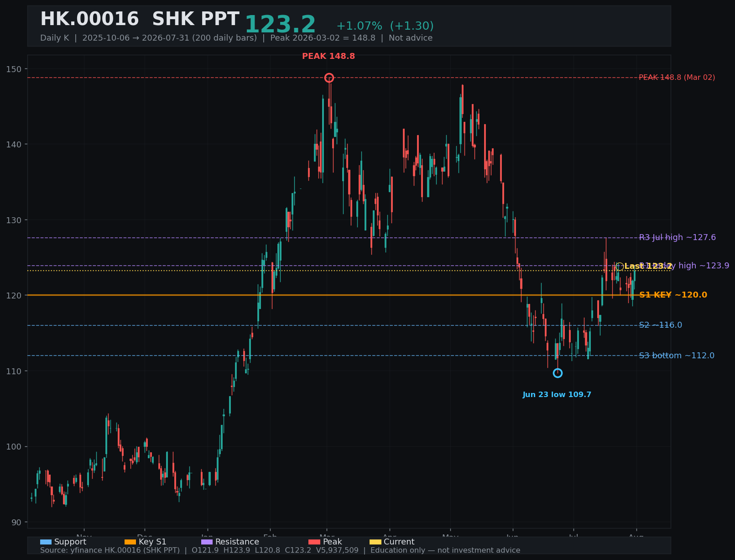Click the blue Jun 23 low circle marker
The width and height of the screenshot is (735, 560).
pyautogui.click(x=558, y=373)
